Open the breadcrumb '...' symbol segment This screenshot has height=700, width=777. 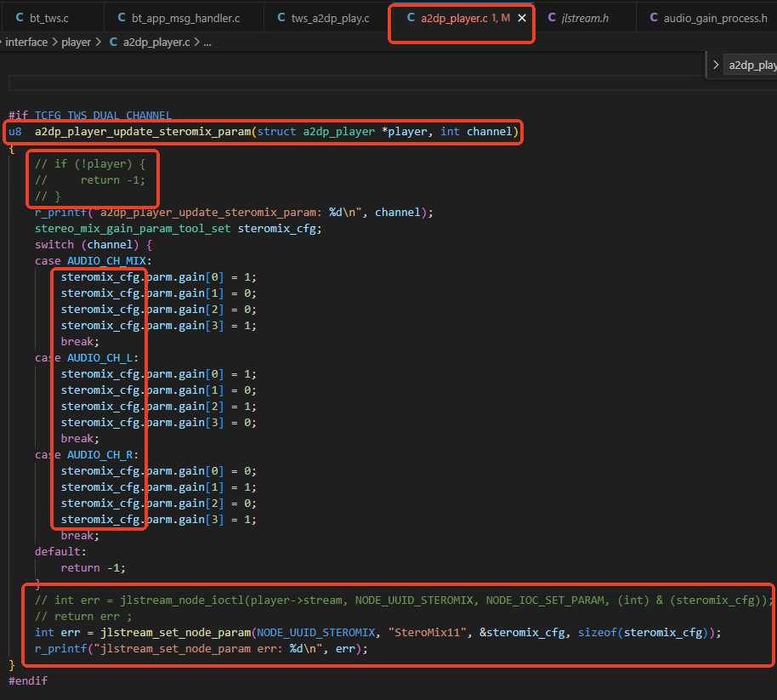tap(207, 43)
